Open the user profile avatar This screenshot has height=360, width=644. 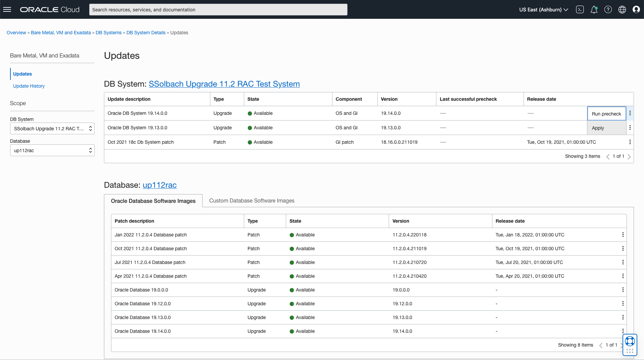coord(636,9)
